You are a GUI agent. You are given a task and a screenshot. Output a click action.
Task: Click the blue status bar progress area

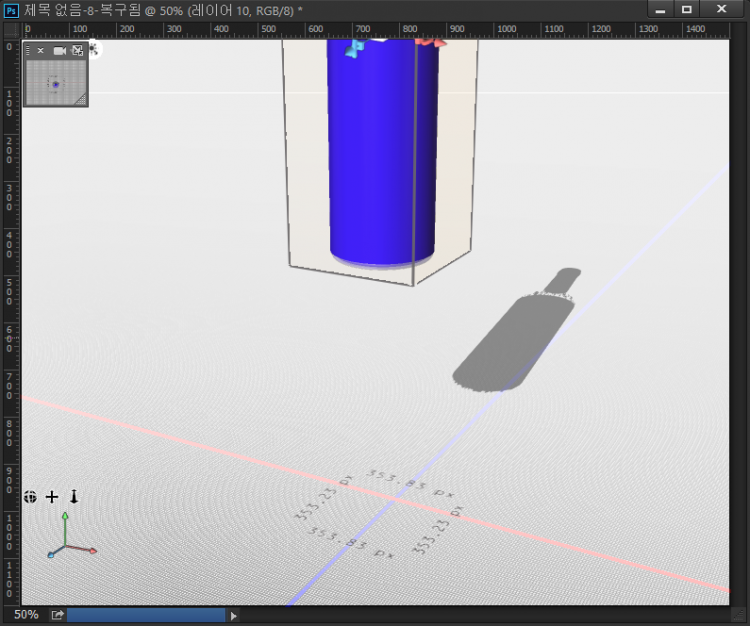click(x=145, y=615)
